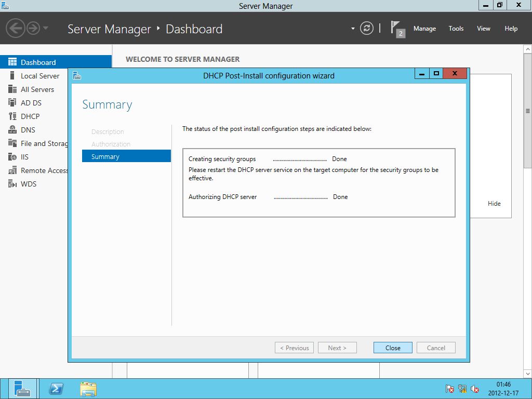Viewport: 532px width, 399px height.
Task: Open the notifications flag
Action: click(x=397, y=29)
